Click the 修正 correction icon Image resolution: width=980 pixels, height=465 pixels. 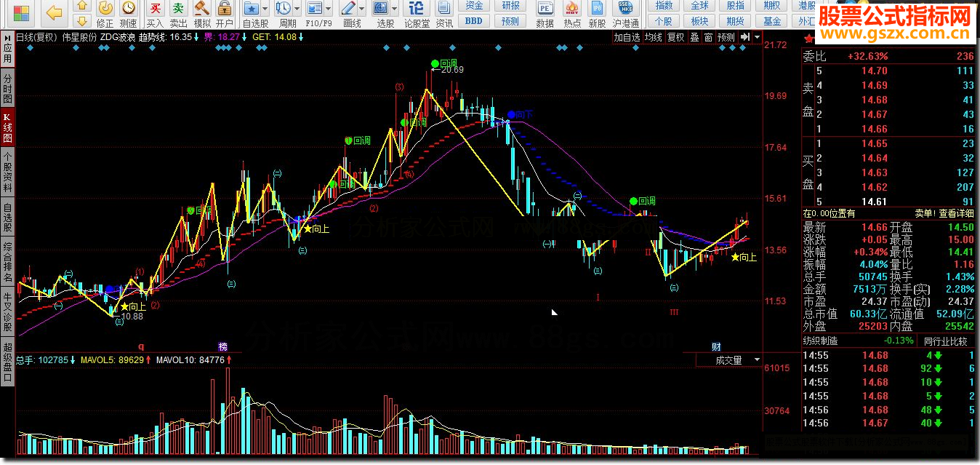point(105,14)
